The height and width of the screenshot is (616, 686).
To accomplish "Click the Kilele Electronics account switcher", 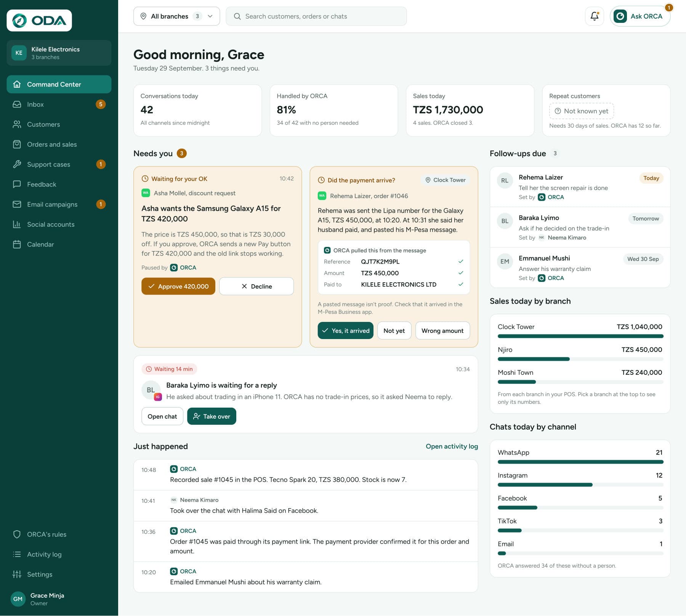I will (x=59, y=53).
